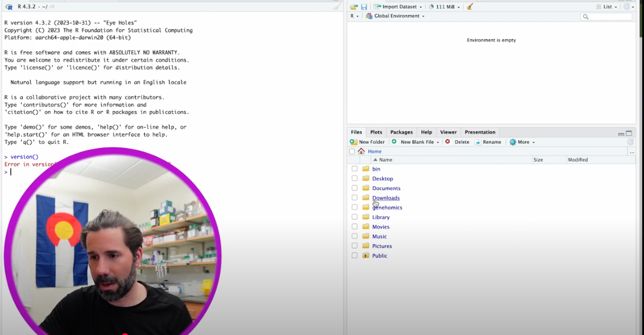Viewport: 644px width, 335px height.
Task: Open the List view dropdown
Action: tap(615, 7)
